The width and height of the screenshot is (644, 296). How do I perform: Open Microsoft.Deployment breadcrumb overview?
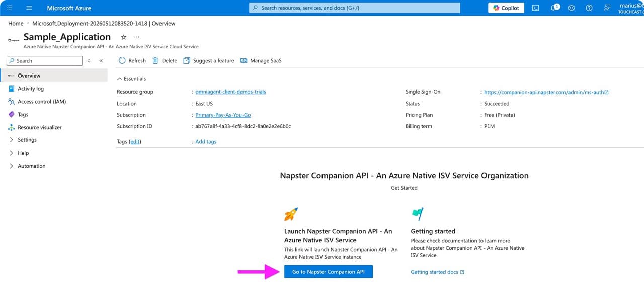pyautogui.click(x=104, y=23)
